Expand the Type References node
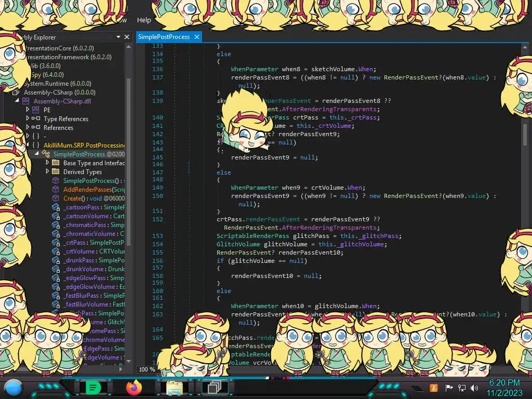Viewport: 532px width, 399px height. pos(28,118)
